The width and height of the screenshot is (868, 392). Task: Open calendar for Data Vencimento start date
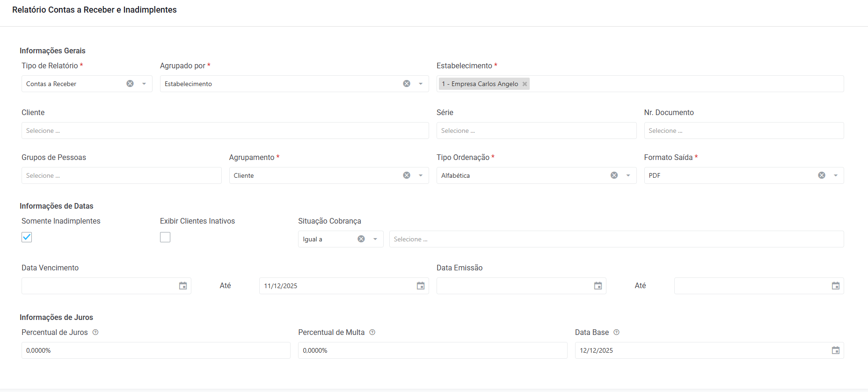[183, 286]
